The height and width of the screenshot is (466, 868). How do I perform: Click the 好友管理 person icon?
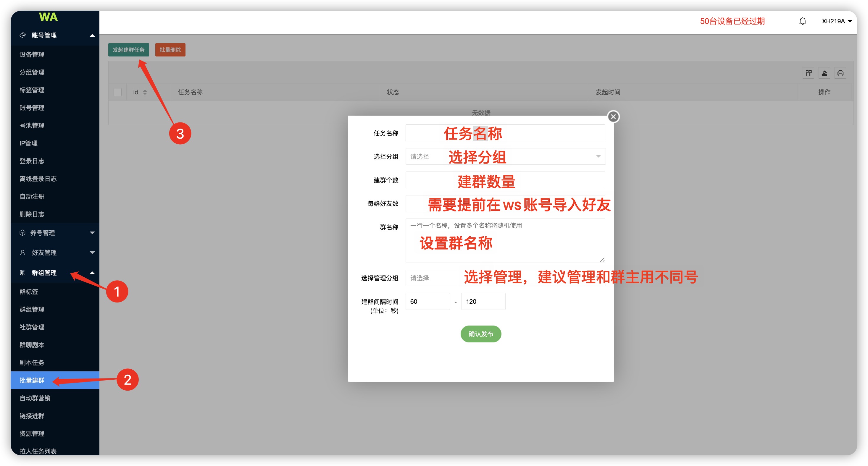point(22,253)
